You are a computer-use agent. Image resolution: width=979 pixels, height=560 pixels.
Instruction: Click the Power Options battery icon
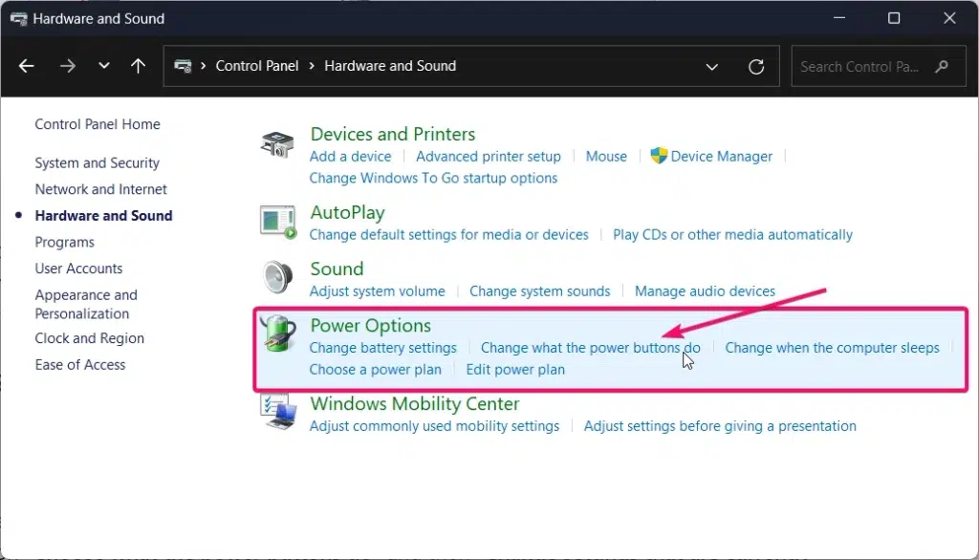(x=278, y=334)
